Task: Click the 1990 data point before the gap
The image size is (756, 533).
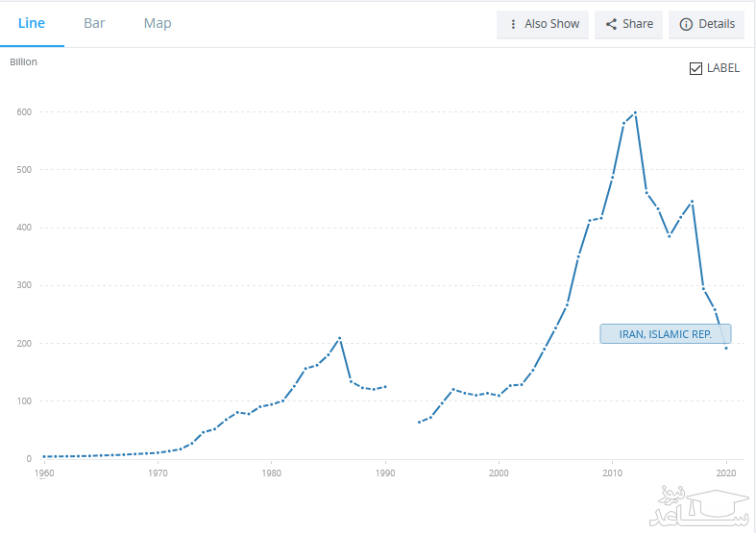Action: point(385,386)
